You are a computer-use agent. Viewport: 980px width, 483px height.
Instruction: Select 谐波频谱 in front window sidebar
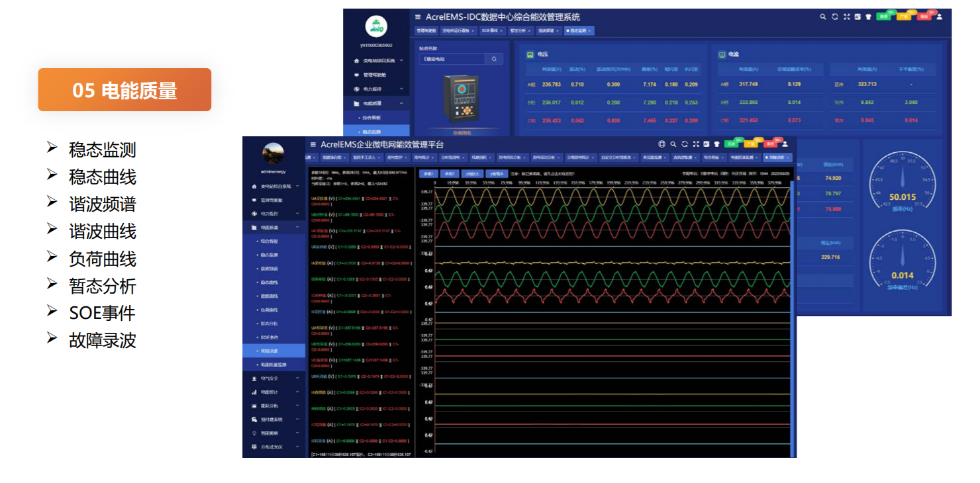click(x=274, y=269)
